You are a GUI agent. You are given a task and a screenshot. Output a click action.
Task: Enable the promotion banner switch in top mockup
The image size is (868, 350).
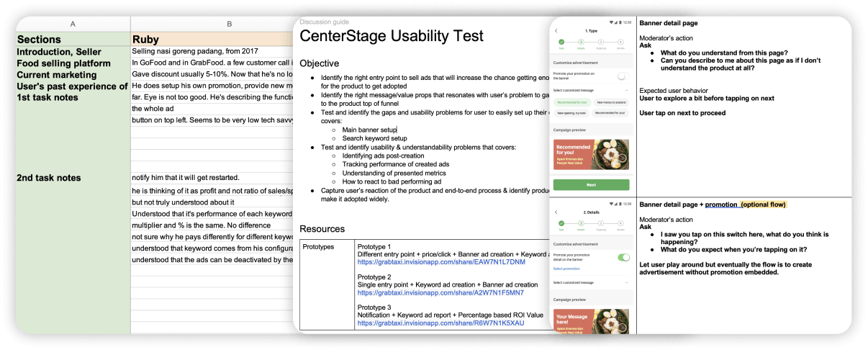[x=623, y=76]
